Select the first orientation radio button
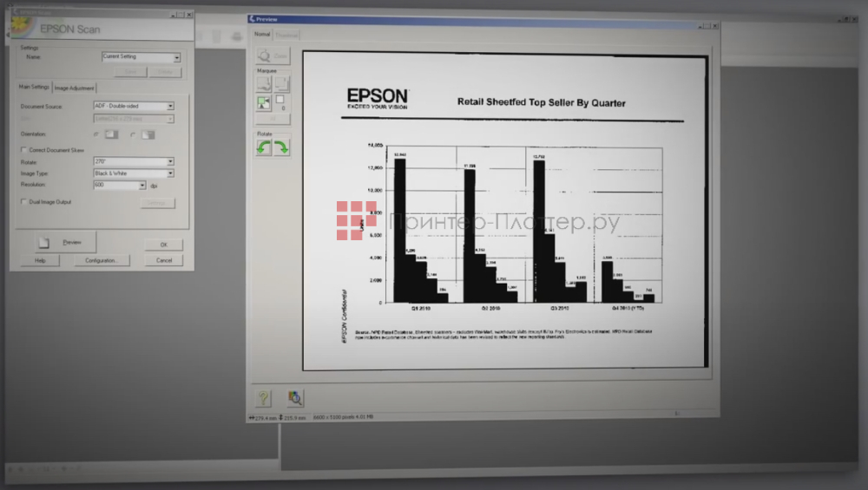The height and width of the screenshot is (490, 868). [x=96, y=134]
